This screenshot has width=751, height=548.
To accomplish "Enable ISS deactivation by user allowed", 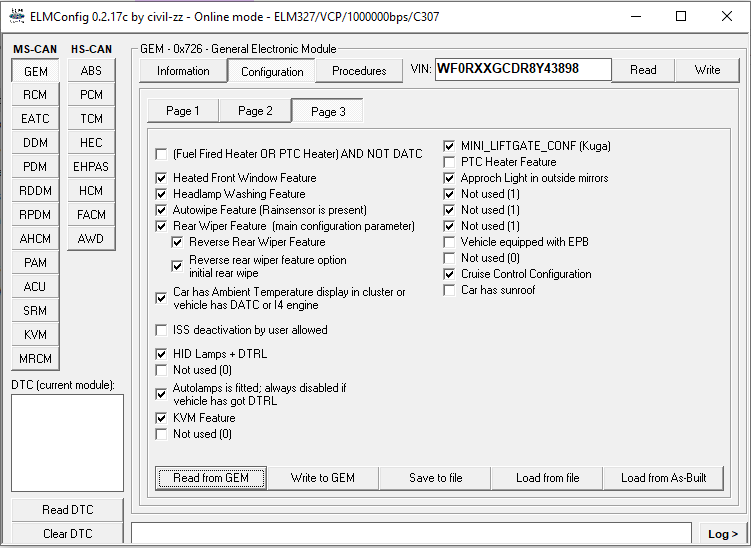I will pos(162,330).
